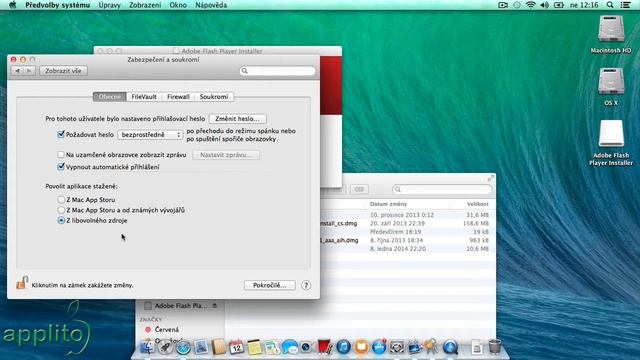
Task: Open the Pokročilé settings button
Action: point(270,285)
